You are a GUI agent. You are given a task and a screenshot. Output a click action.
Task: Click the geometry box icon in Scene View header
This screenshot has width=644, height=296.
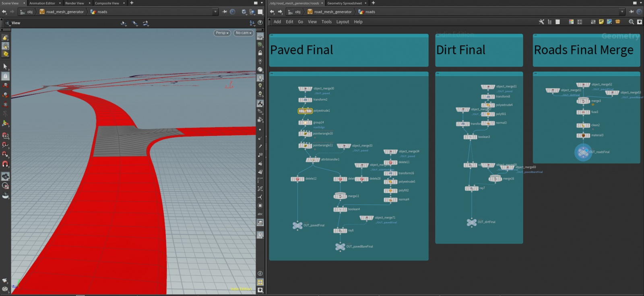coord(244,12)
